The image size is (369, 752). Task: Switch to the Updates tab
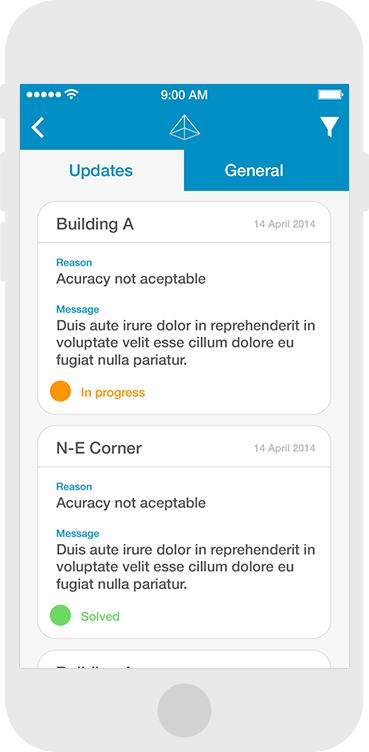101,170
